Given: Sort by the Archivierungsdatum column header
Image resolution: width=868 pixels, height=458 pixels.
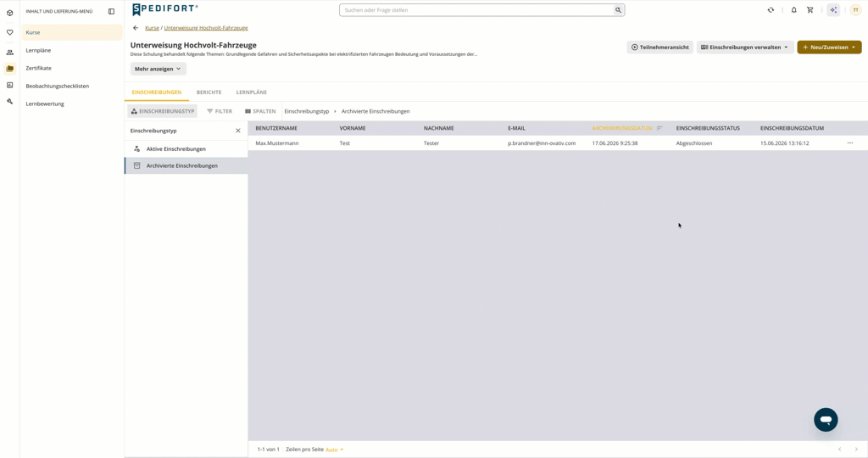Looking at the screenshot, I should (621, 128).
